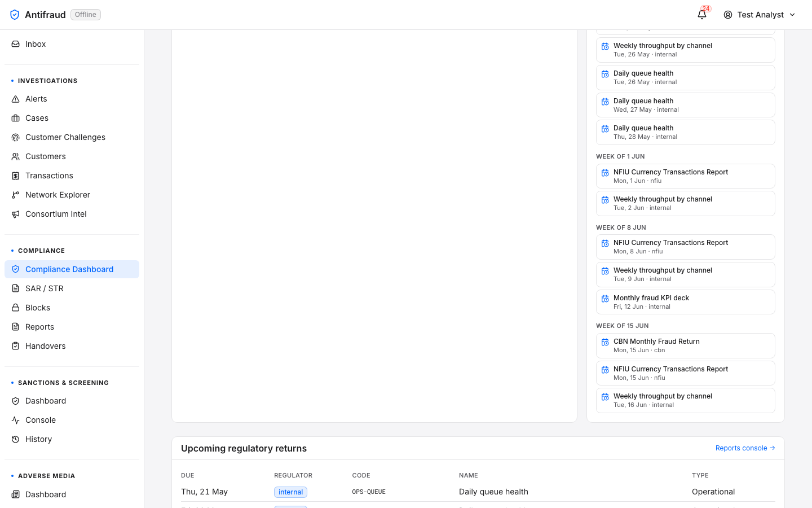
Task: Click the Alerts warning triangle icon
Action: click(16, 99)
